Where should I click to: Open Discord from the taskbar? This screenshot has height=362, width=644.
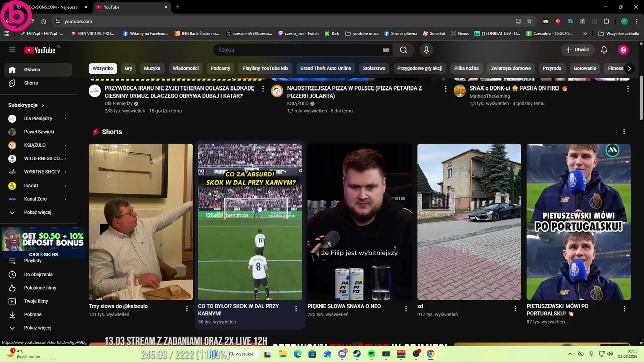tap(342, 354)
